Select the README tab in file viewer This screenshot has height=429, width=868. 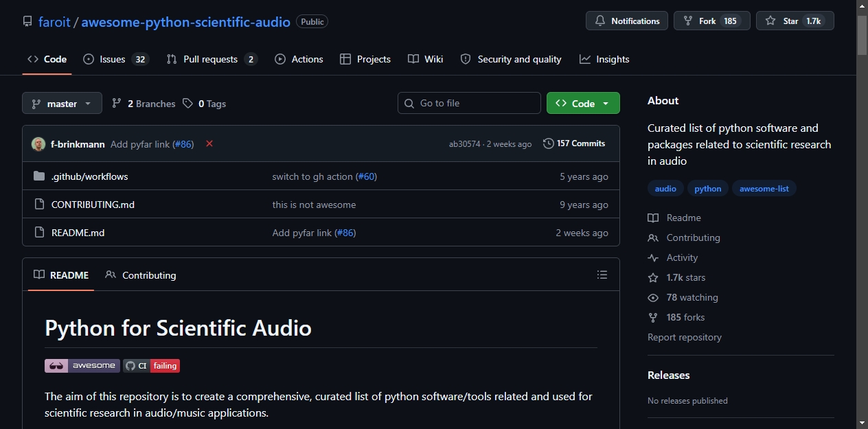61,275
